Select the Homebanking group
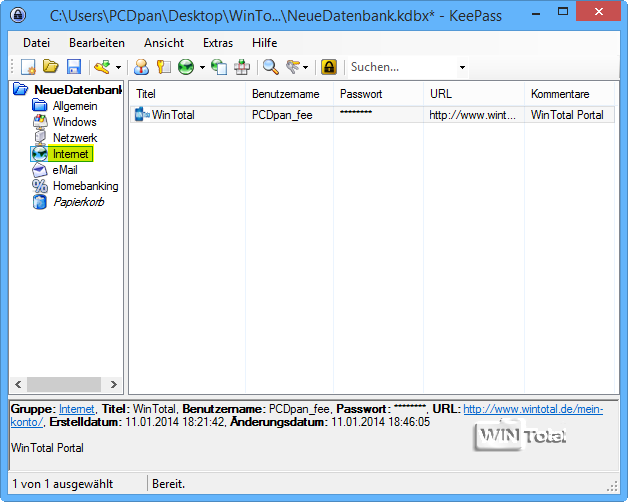Image resolution: width=628 pixels, height=502 pixels. click(x=86, y=186)
